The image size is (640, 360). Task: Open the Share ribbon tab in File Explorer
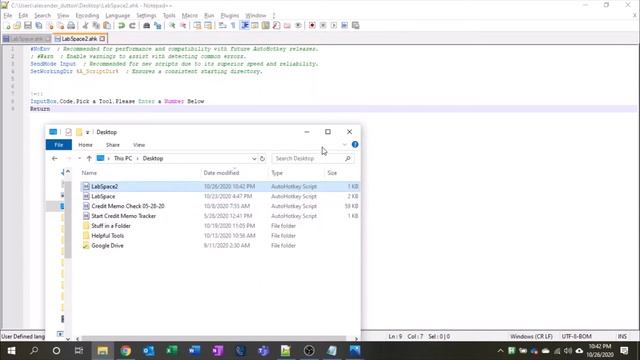point(113,145)
